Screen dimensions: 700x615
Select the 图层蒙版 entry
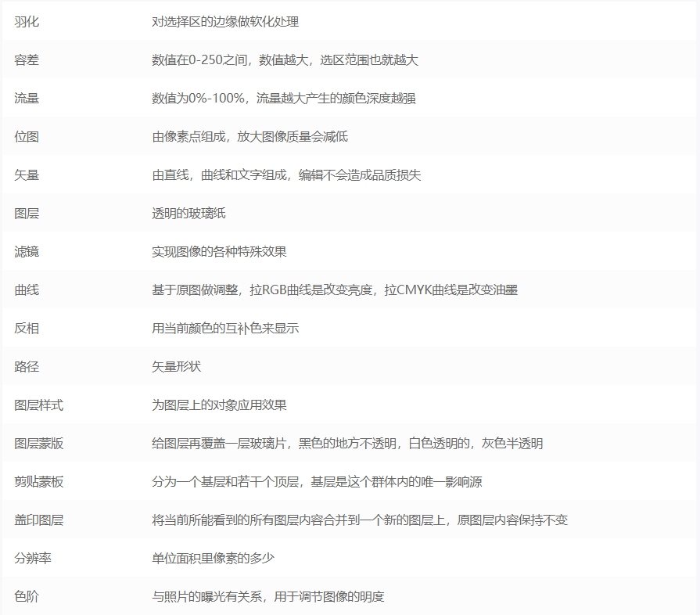click(x=34, y=444)
